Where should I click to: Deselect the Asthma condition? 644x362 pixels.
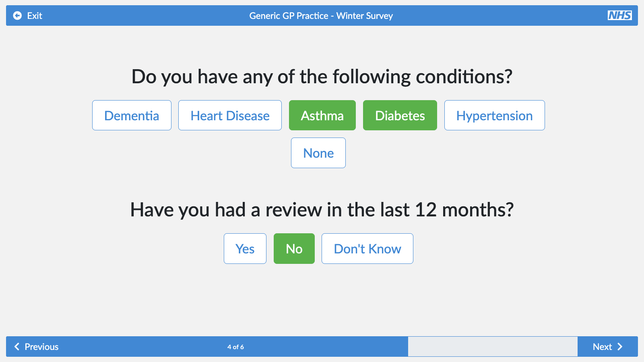tap(322, 115)
